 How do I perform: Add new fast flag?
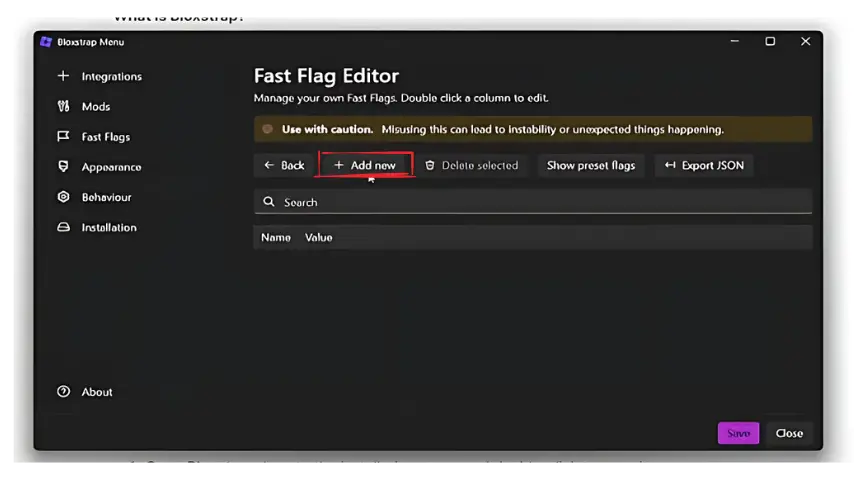[365, 165]
